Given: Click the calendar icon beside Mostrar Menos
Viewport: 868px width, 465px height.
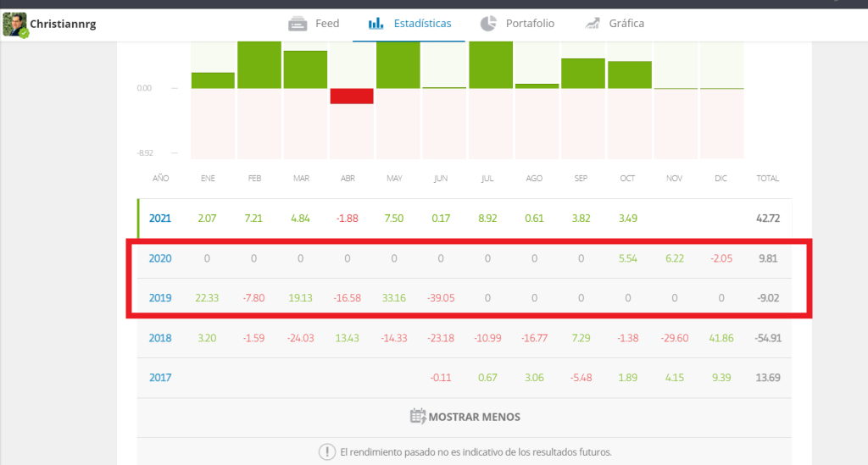Looking at the screenshot, I should tap(417, 417).
